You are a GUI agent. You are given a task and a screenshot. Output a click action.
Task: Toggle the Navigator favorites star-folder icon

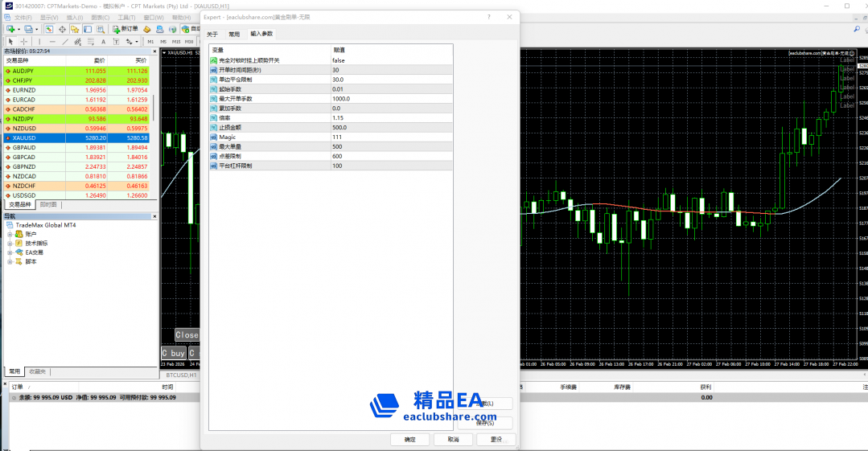tap(75, 29)
